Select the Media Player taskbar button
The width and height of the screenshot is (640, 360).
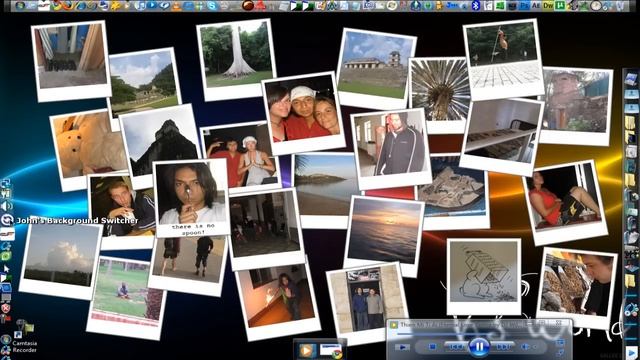(307, 350)
